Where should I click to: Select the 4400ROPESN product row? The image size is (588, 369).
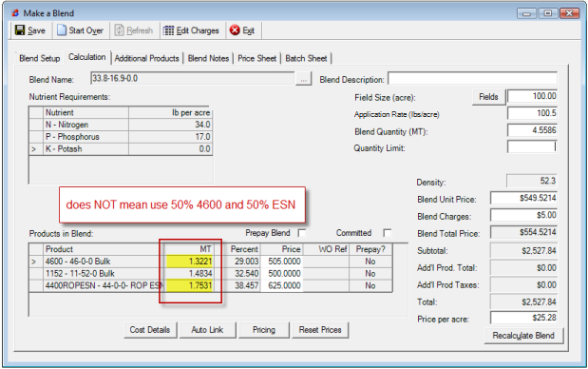coord(211,285)
